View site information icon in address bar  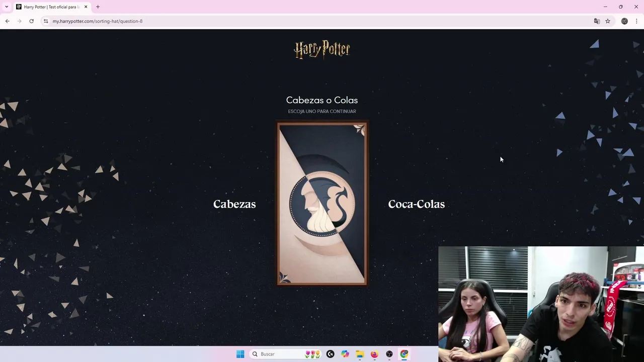pyautogui.click(x=46, y=21)
